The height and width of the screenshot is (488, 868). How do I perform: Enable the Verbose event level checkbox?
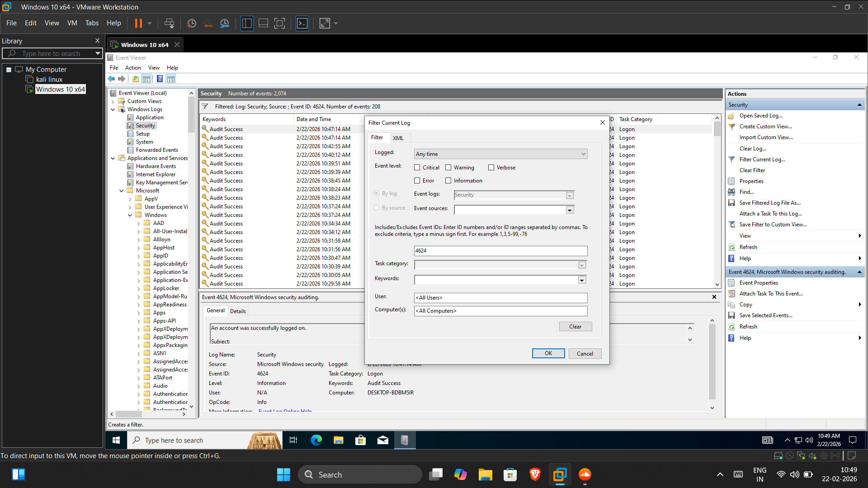[491, 168]
